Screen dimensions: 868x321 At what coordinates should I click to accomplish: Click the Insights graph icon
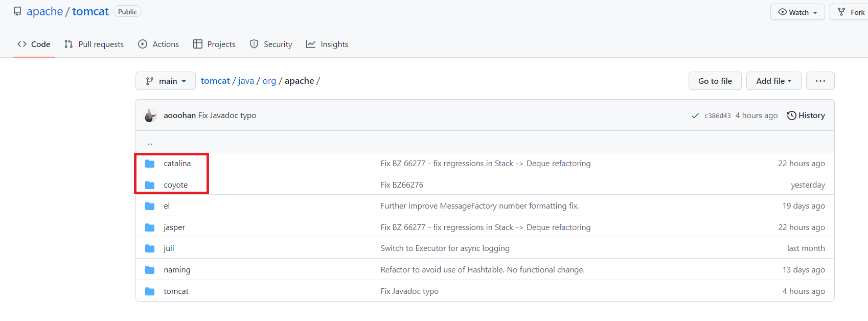[x=311, y=44]
